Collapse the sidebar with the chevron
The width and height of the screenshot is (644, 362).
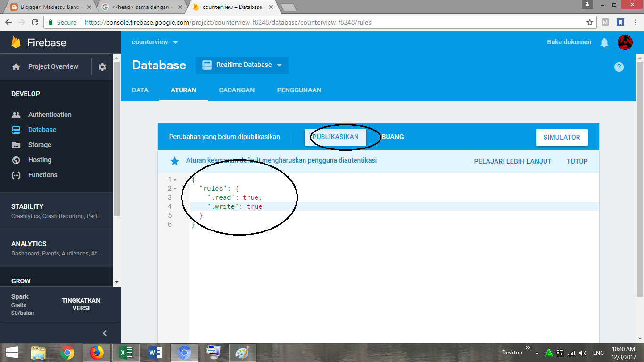[105, 333]
